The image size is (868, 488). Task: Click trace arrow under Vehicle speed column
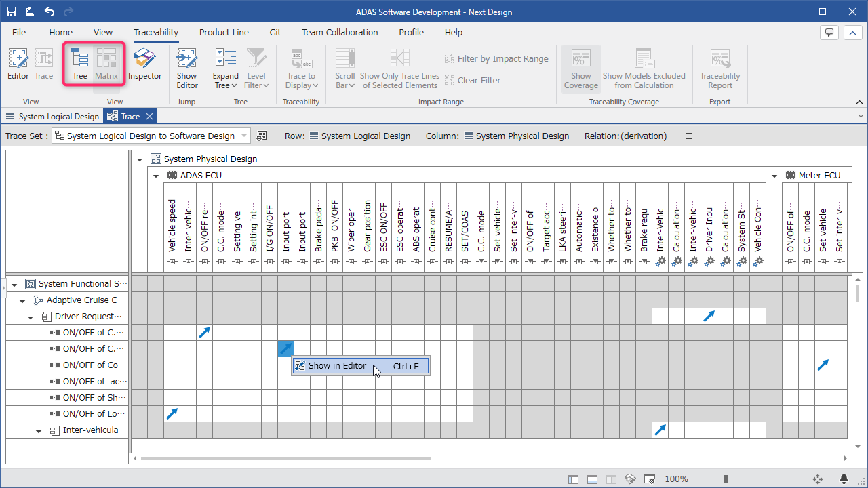pos(172,414)
